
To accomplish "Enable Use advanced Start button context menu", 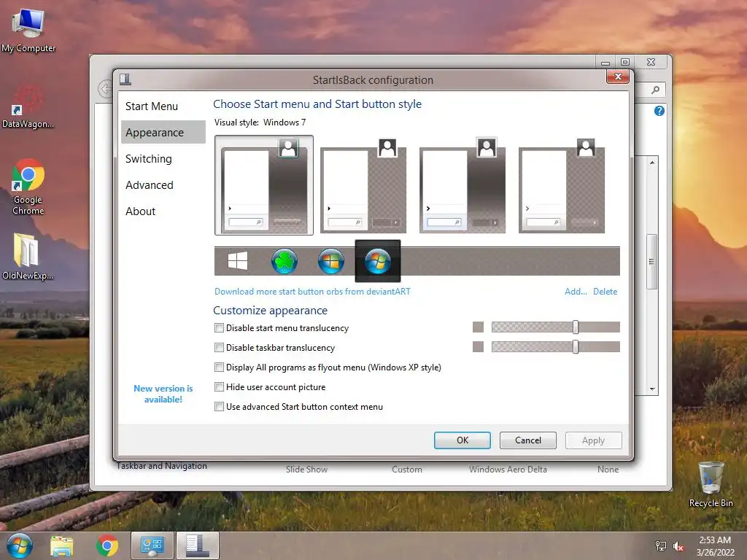I will pos(219,407).
